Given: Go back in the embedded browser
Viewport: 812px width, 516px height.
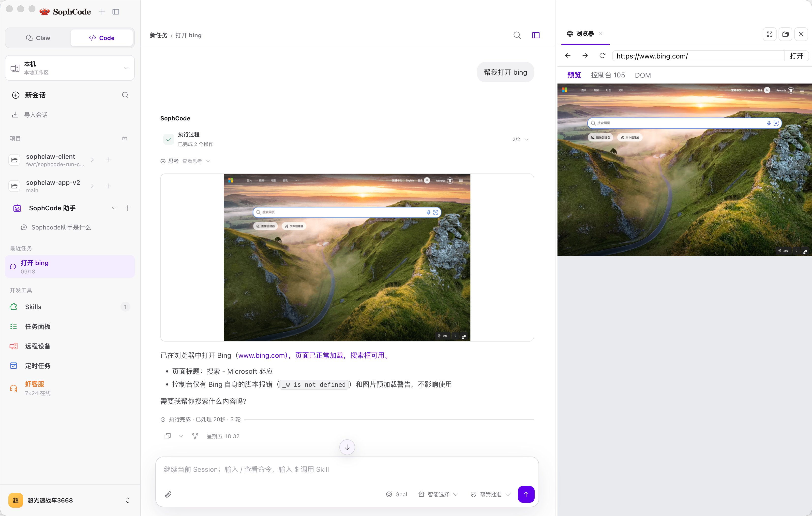Looking at the screenshot, I should (x=568, y=56).
